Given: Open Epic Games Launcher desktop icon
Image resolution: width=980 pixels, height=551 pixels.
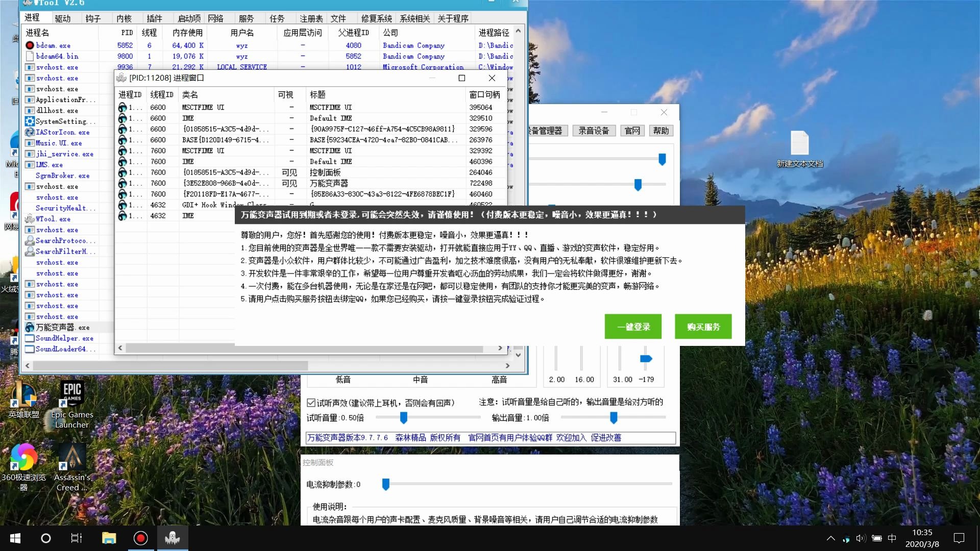Looking at the screenshot, I should click(x=72, y=405).
